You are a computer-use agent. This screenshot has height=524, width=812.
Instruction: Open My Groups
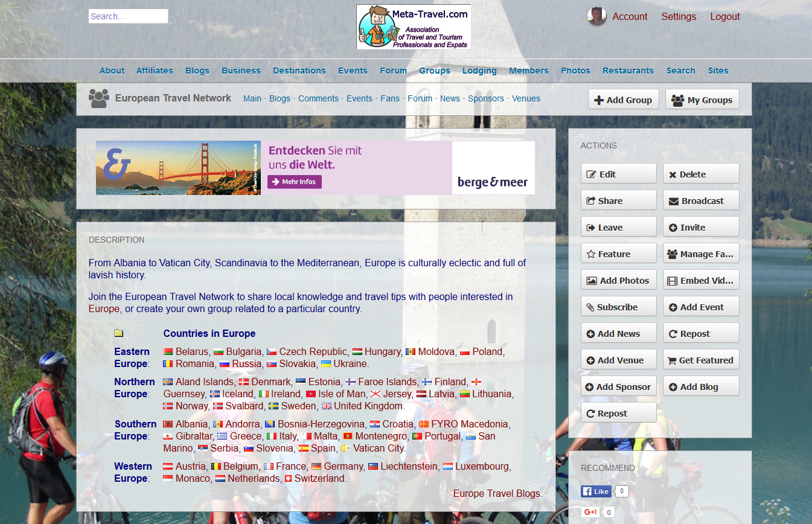pyautogui.click(x=702, y=100)
